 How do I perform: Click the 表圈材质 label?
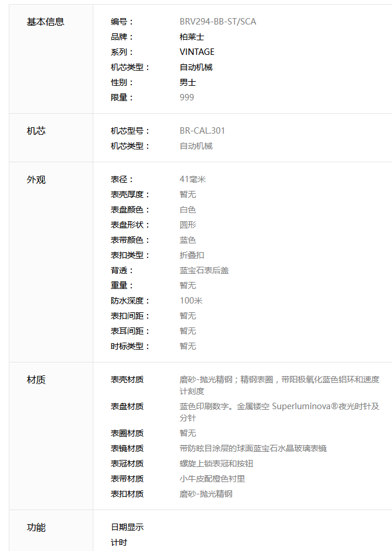127,433
